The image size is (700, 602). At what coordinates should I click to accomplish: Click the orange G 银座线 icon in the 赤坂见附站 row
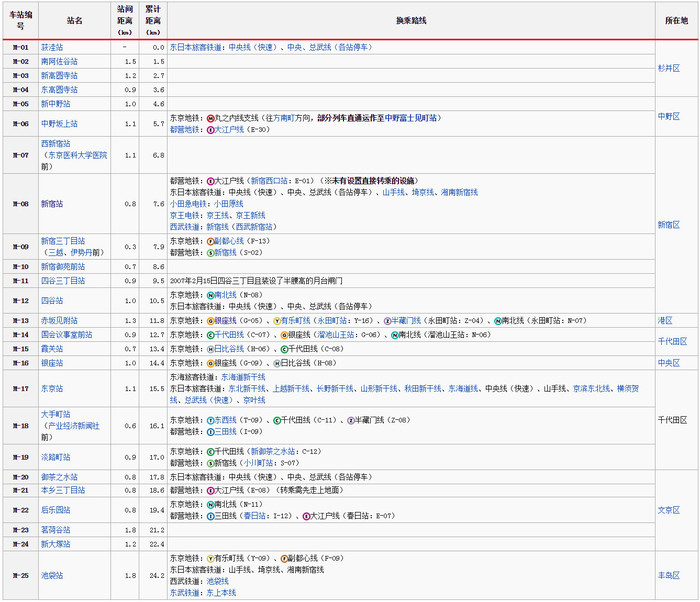pos(211,321)
